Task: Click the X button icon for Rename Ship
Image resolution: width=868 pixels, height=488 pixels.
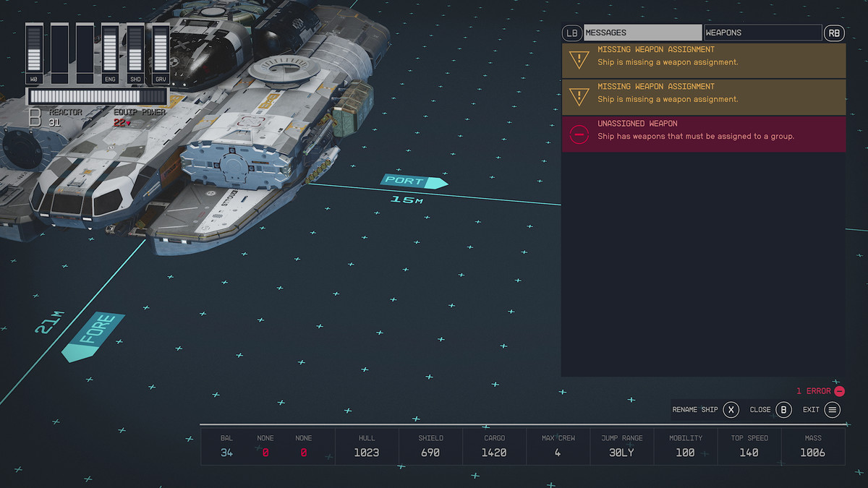Action: [731, 410]
